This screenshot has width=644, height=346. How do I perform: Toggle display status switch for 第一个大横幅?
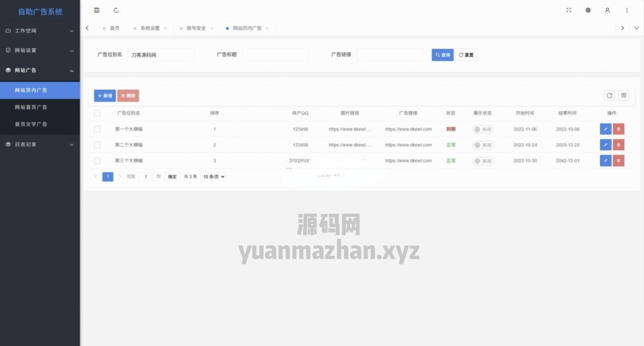point(483,130)
